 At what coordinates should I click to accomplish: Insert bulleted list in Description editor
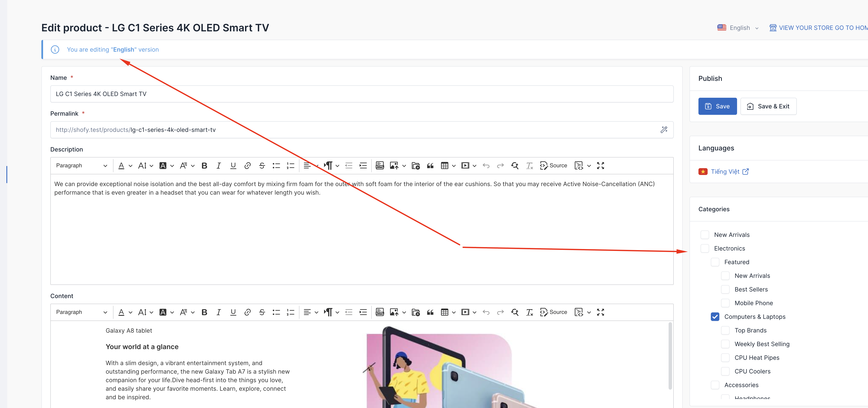click(x=276, y=166)
